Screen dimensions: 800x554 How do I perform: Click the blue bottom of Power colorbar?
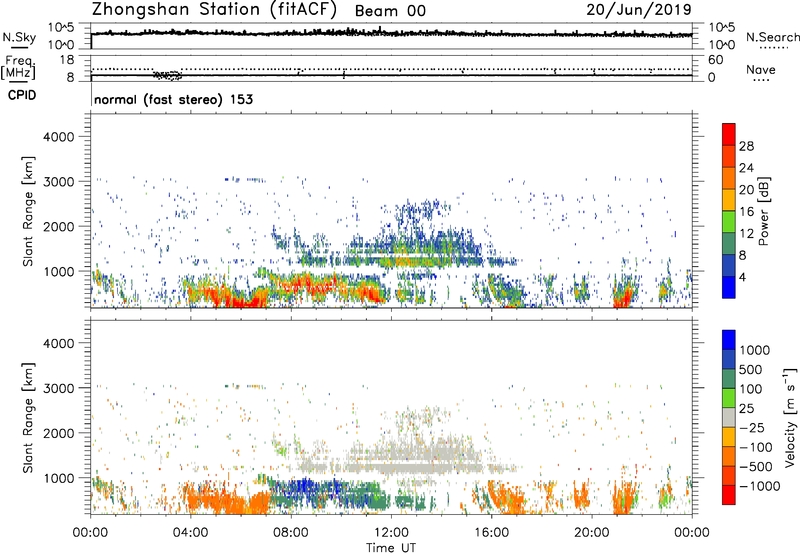[729, 287]
